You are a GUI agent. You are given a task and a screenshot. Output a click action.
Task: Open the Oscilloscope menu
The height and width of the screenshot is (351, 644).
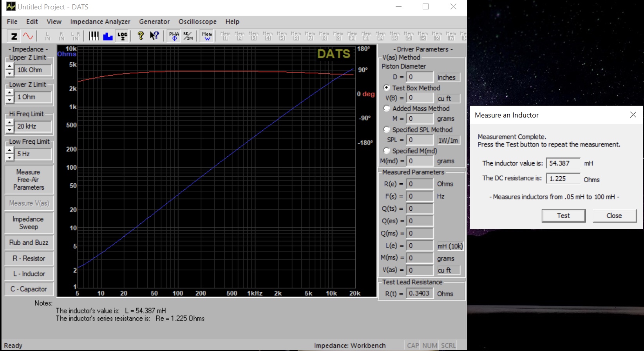[197, 22]
